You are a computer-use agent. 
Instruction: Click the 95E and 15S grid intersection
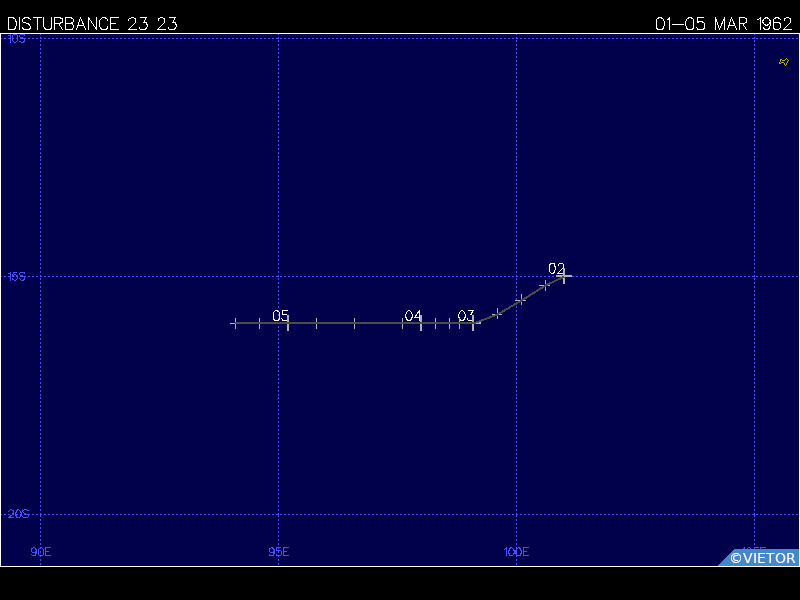pos(278,276)
